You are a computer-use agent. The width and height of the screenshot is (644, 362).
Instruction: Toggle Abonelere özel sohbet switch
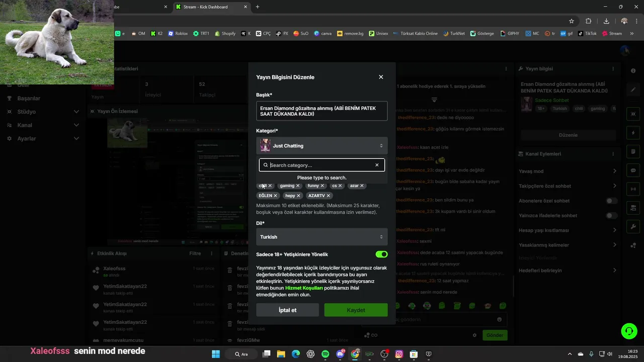click(611, 201)
